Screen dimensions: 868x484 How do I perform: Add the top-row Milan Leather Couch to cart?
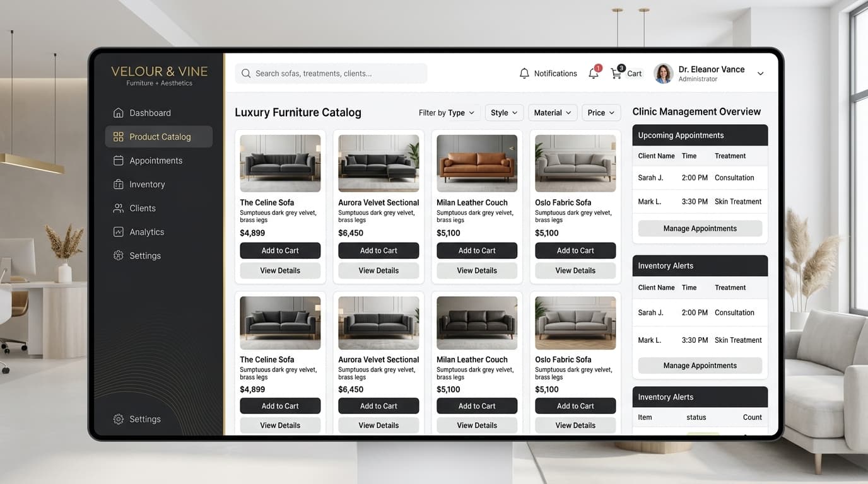[477, 251]
